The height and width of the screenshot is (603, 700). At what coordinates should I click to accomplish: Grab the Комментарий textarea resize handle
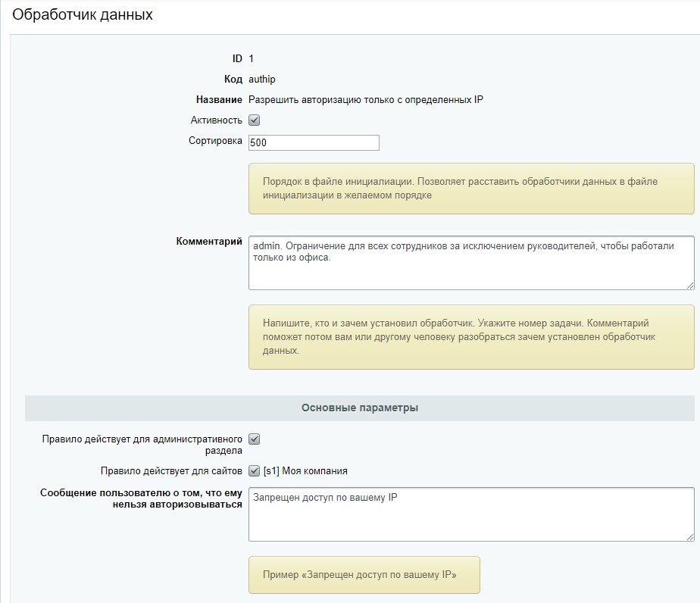[689, 285]
